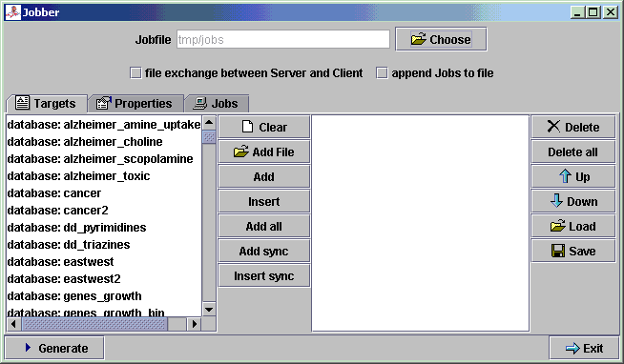Click the Insert sync button
This screenshot has height=364, width=624.
(x=264, y=275)
